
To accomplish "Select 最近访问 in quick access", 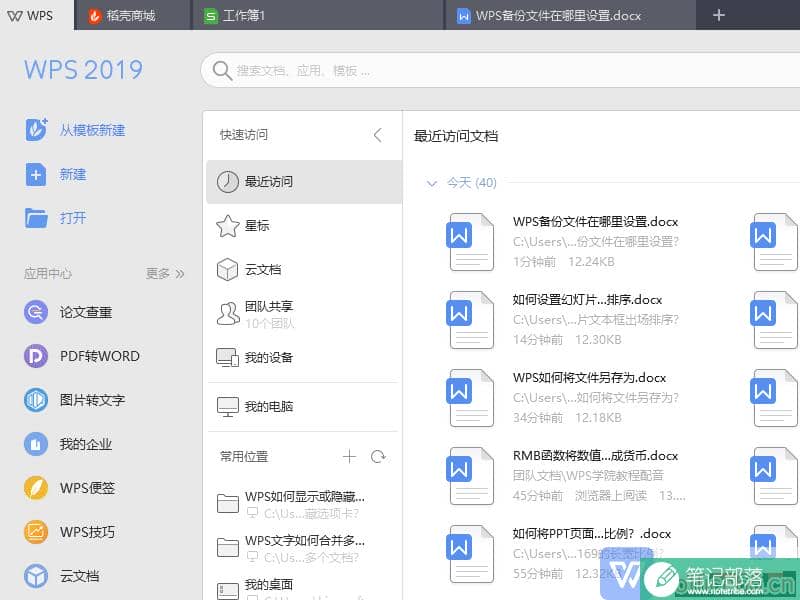I will 304,182.
